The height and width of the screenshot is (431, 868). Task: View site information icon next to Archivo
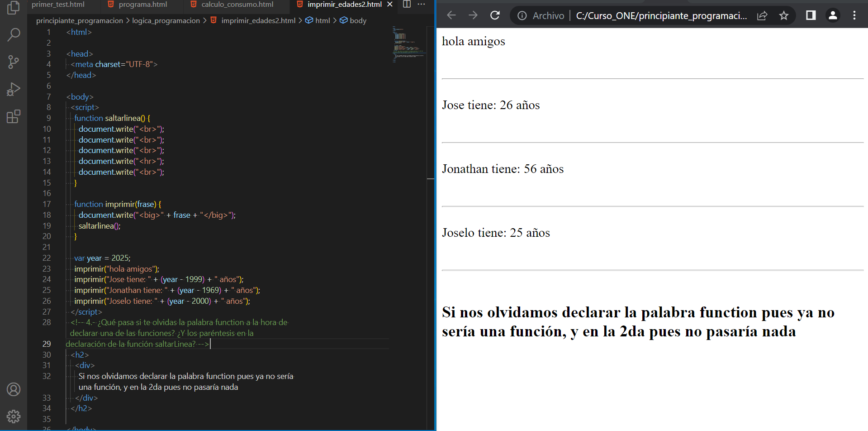click(522, 16)
